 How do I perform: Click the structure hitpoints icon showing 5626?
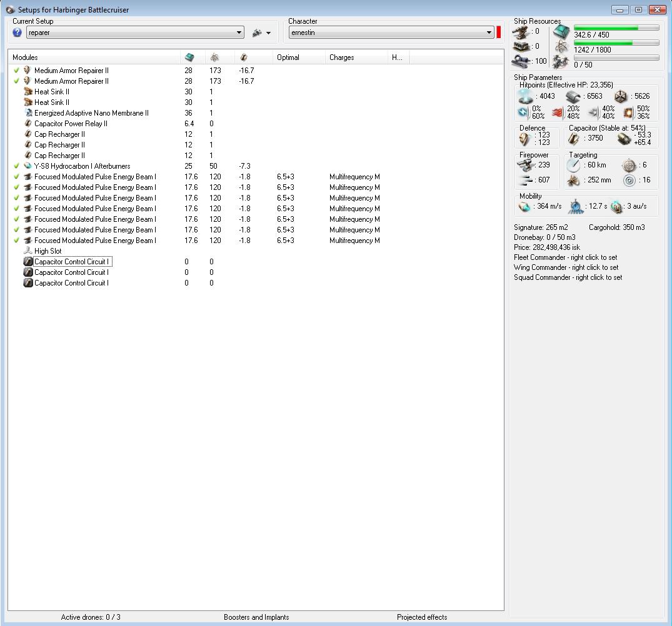click(621, 96)
